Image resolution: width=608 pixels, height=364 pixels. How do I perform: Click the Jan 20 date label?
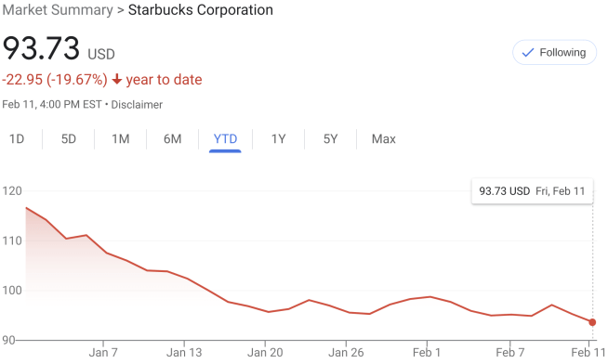265,352
